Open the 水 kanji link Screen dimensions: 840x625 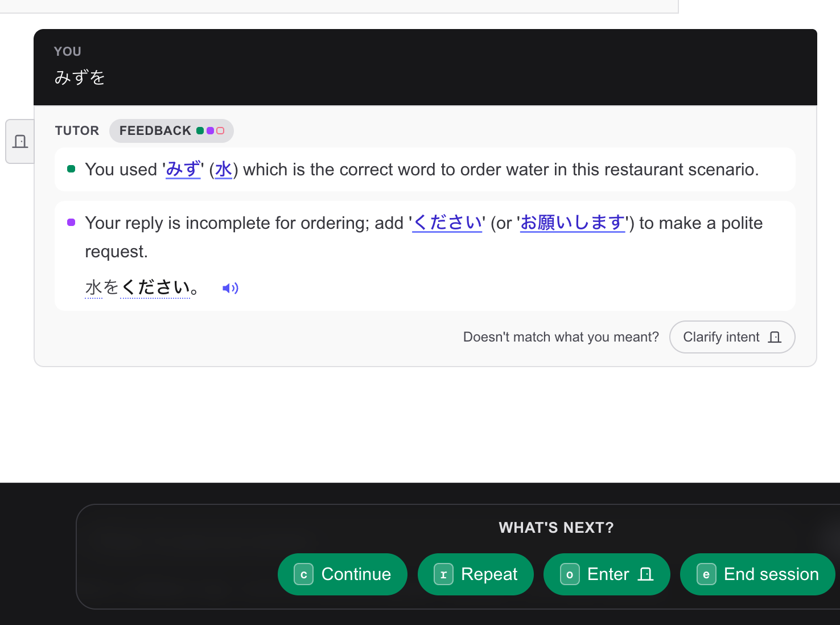223,169
